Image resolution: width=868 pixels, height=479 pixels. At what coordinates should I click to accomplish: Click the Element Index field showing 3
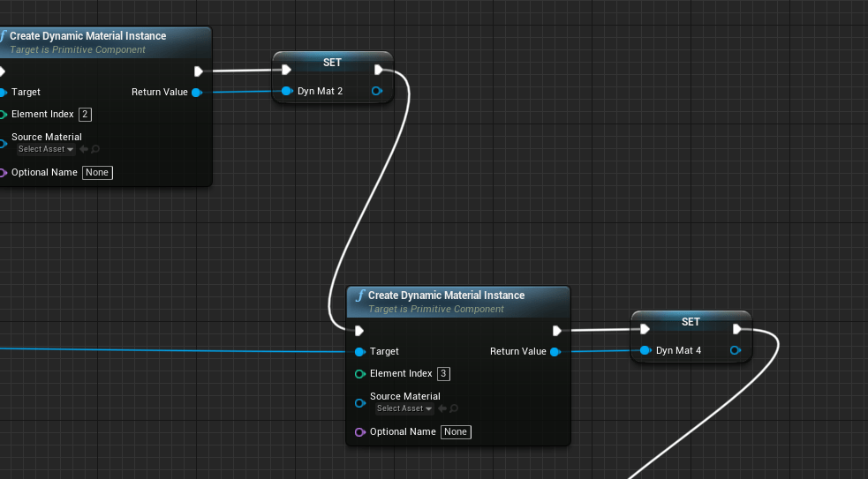click(443, 373)
